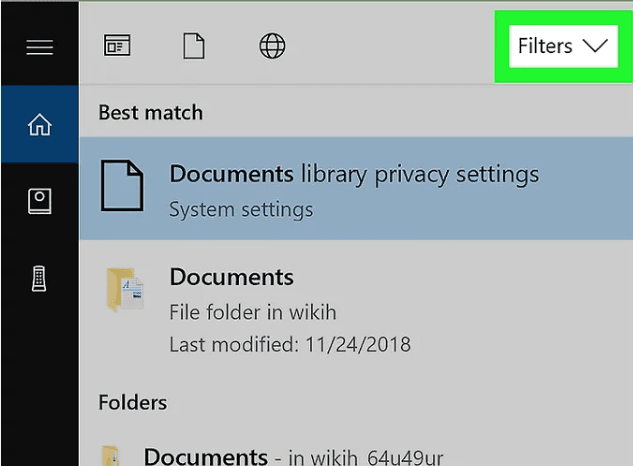
Task: Select the Folders section heading
Action: coord(132,402)
